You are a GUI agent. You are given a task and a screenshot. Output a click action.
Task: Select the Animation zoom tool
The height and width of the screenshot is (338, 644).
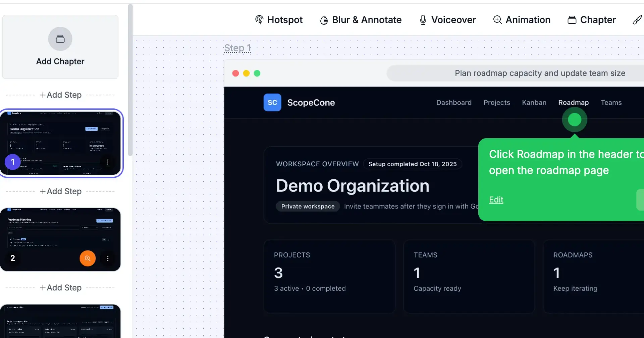coord(522,20)
